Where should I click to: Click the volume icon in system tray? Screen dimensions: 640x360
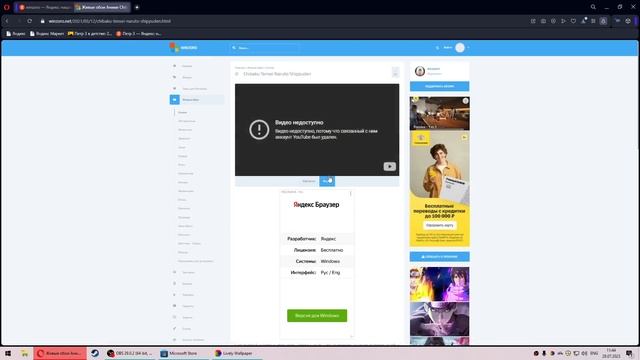pyautogui.click(x=584, y=353)
